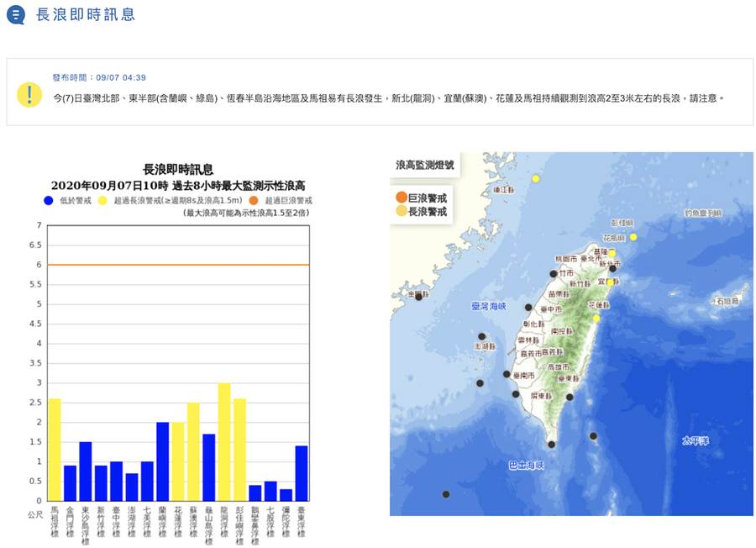The image size is (756, 548).
Task: Click the orange 巨浪警戒 map legend dot
Action: (x=402, y=198)
